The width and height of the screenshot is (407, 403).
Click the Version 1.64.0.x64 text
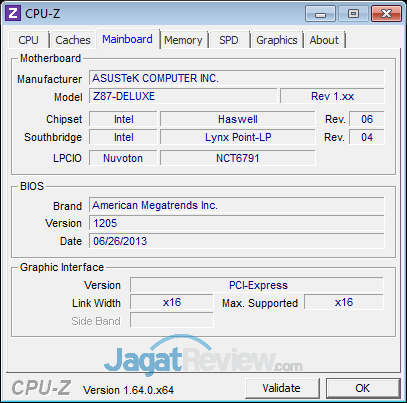coord(128,390)
